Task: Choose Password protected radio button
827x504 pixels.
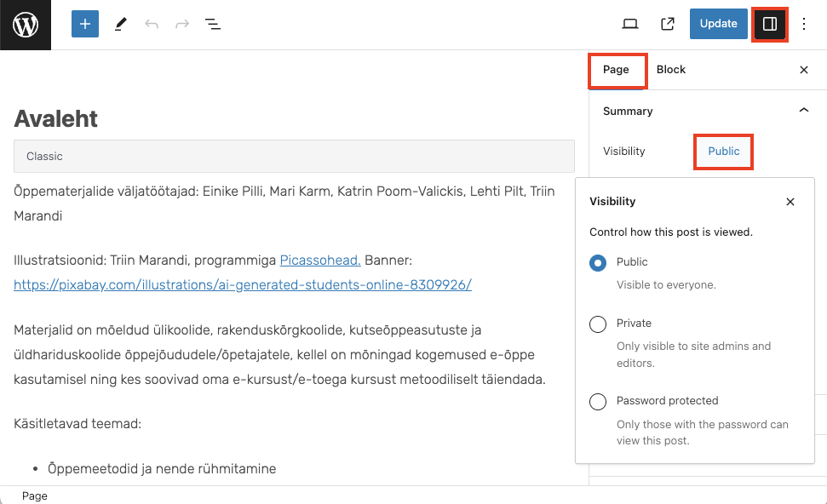Action: [x=598, y=401]
